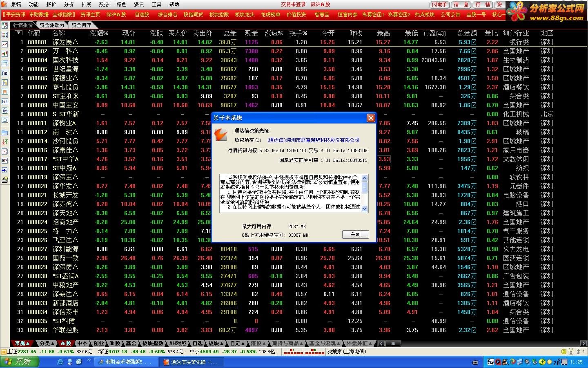
Task: Click the show desktop quick launch icon
Action: (70, 362)
